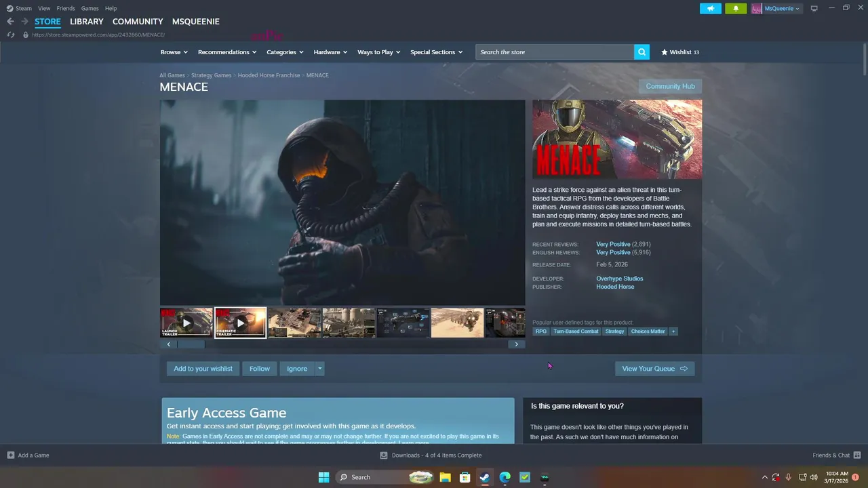Click the Turn-Based Combat tag
The height and width of the screenshot is (488, 868).
pos(576,331)
